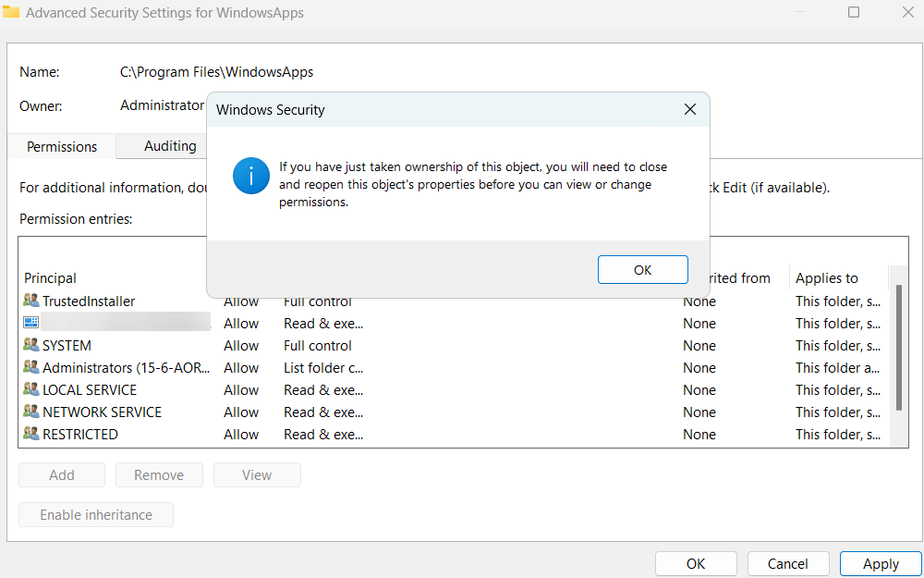Viewport: 924px width, 578px height.
Task: Close the Windows Security dialog with X
Action: point(689,109)
